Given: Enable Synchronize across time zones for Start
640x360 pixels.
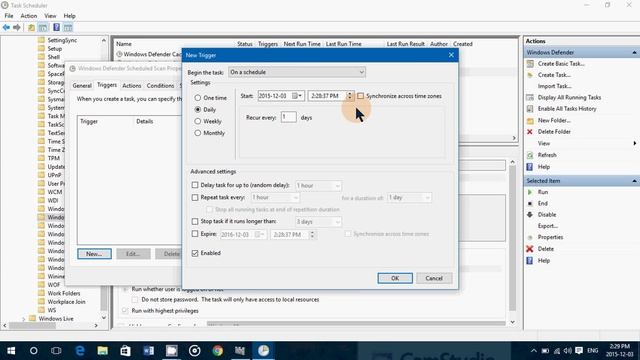Looking at the screenshot, I should (x=360, y=96).
